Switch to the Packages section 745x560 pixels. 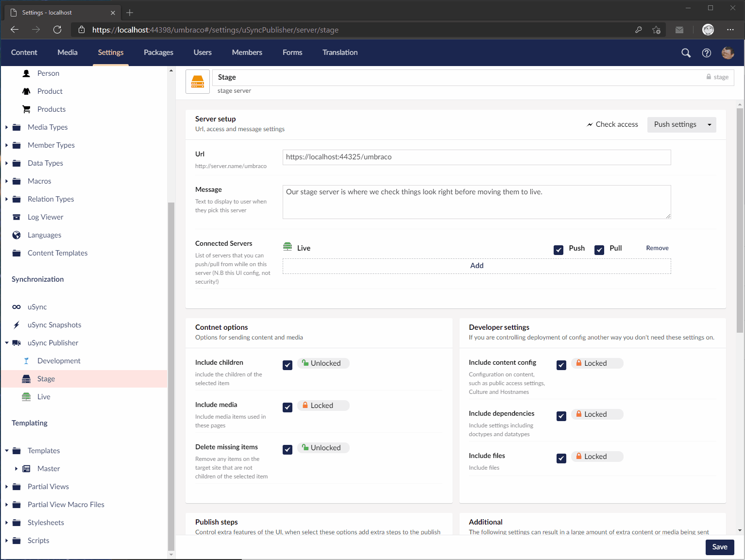click(x=158, y=52)
